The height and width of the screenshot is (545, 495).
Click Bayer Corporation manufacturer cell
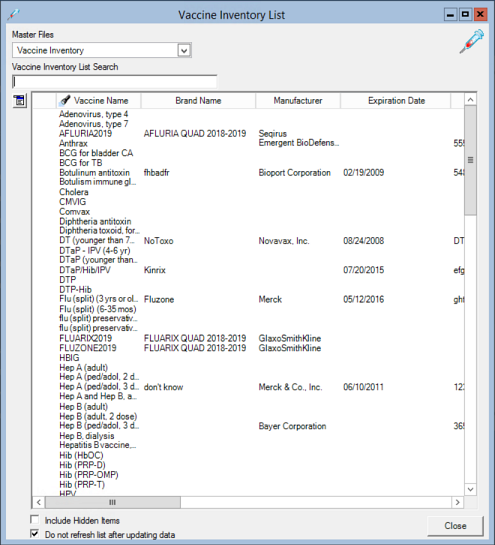click(x=292, y=426)
